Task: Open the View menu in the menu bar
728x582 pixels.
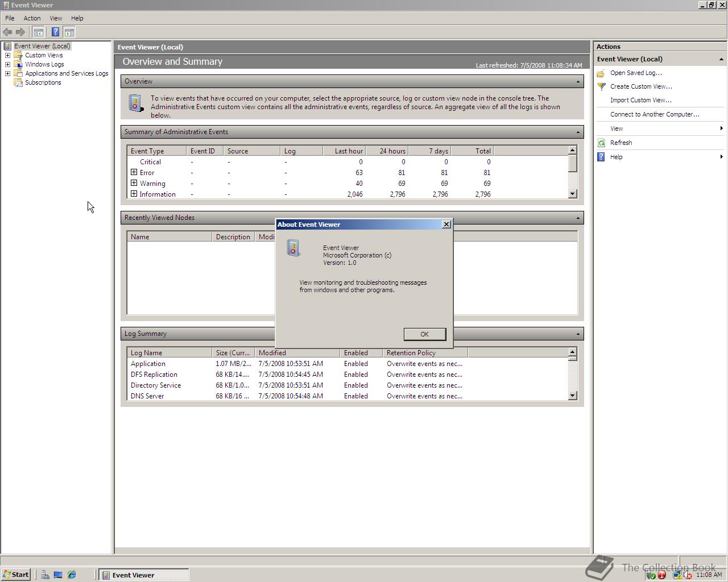Action: (x=56, y=18)
